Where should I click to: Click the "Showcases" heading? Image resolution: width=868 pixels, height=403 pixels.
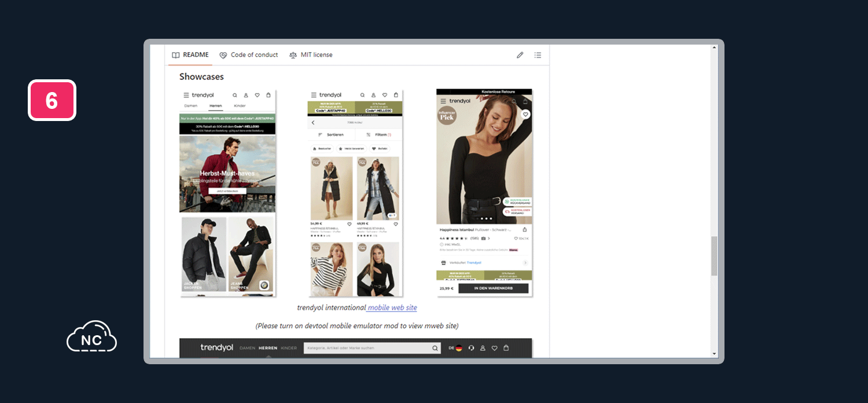[201, 76]
